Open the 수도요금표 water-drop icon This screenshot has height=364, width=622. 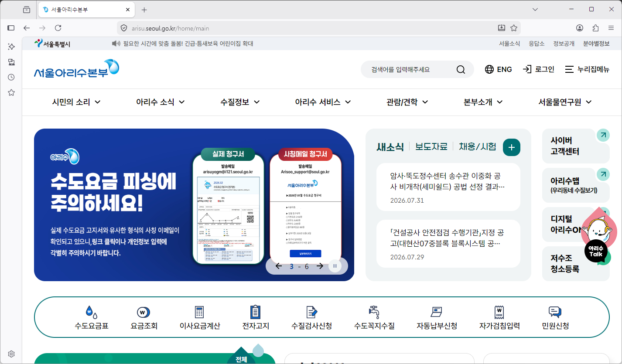click(x=92, y=312)
